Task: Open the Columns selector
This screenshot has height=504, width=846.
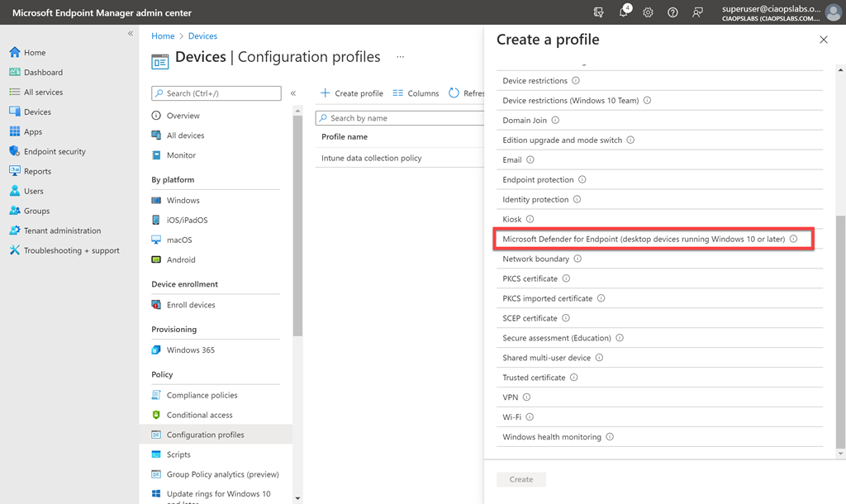Action: [416, 93]
